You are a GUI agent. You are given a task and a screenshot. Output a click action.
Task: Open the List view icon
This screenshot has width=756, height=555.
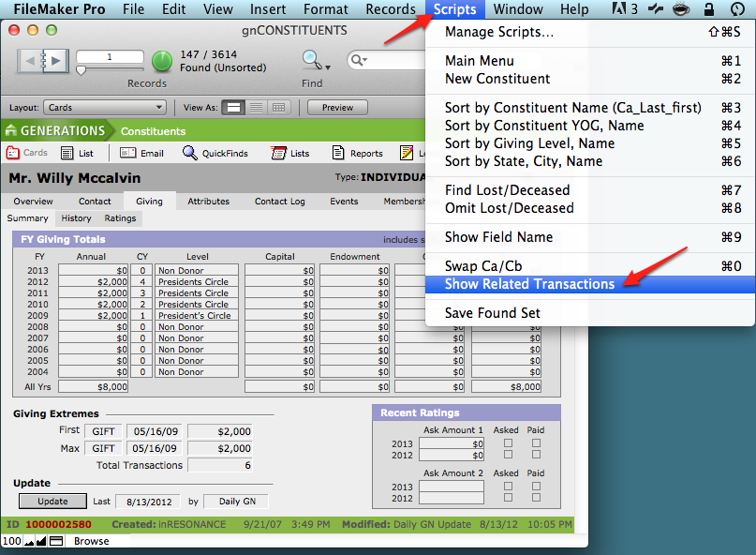pyautogui.click(x=68, y=153)
